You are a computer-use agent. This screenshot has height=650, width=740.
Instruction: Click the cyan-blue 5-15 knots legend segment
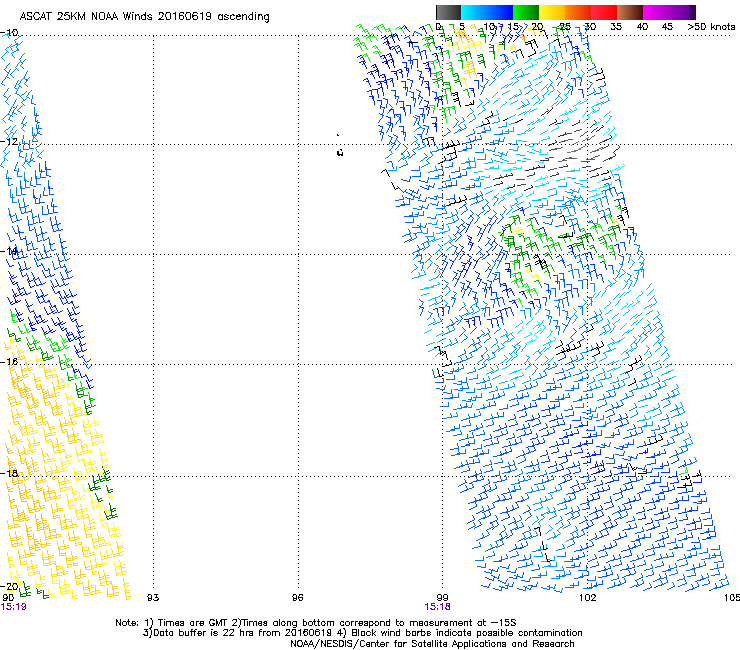pos(487,12)
